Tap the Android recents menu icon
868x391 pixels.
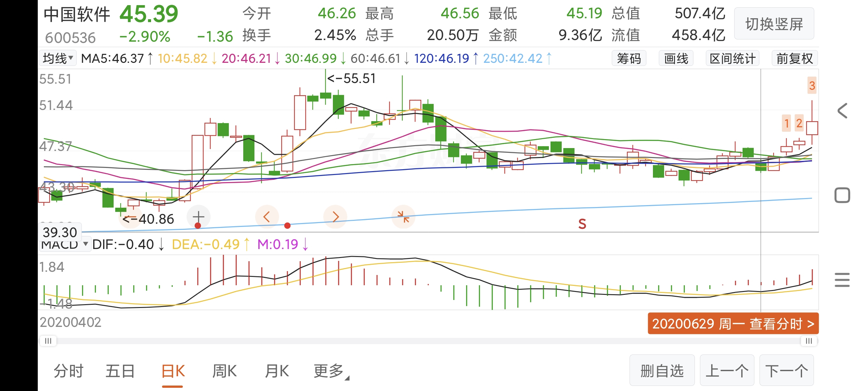pos(842,280)
